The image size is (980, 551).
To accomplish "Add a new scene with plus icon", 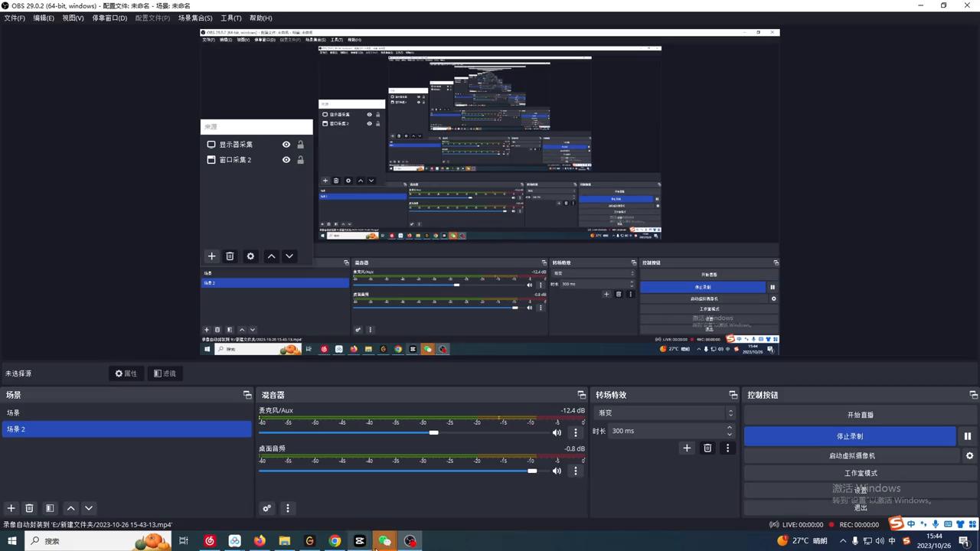I will pyautogui.click(x=11, y=508).
